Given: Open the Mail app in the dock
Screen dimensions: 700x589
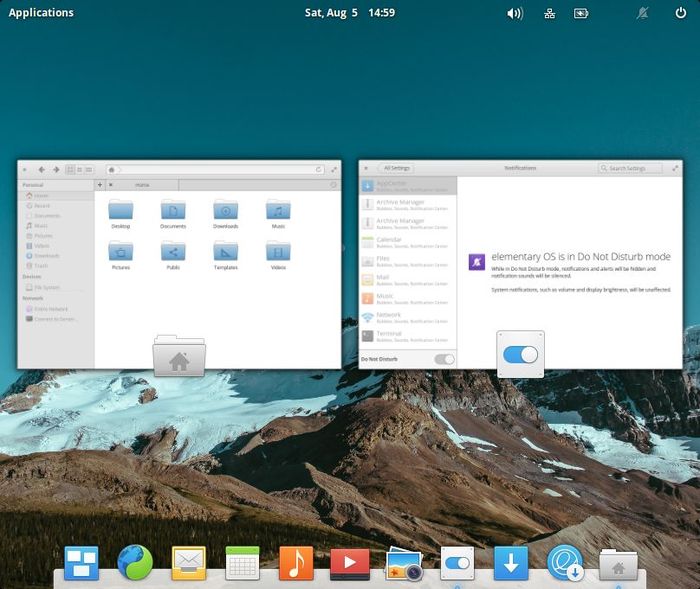Looking at the screenshot, I should pyautogui.click(x=188, y=563).
